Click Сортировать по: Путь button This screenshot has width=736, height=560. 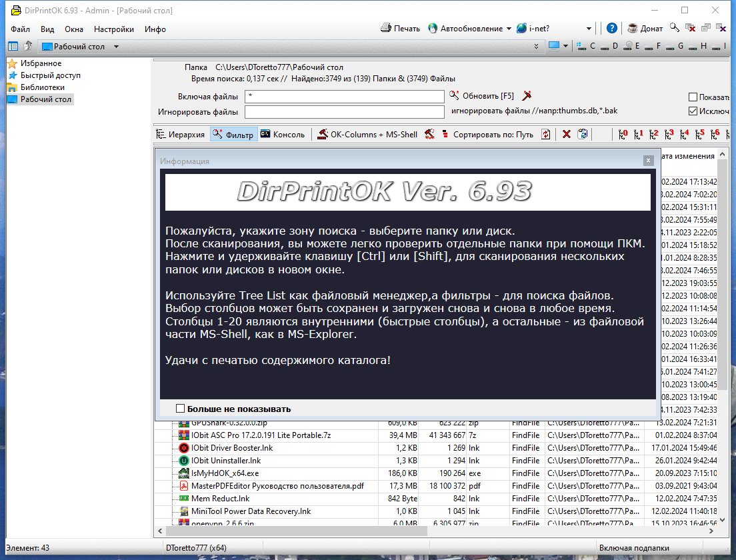click(488, 134)
